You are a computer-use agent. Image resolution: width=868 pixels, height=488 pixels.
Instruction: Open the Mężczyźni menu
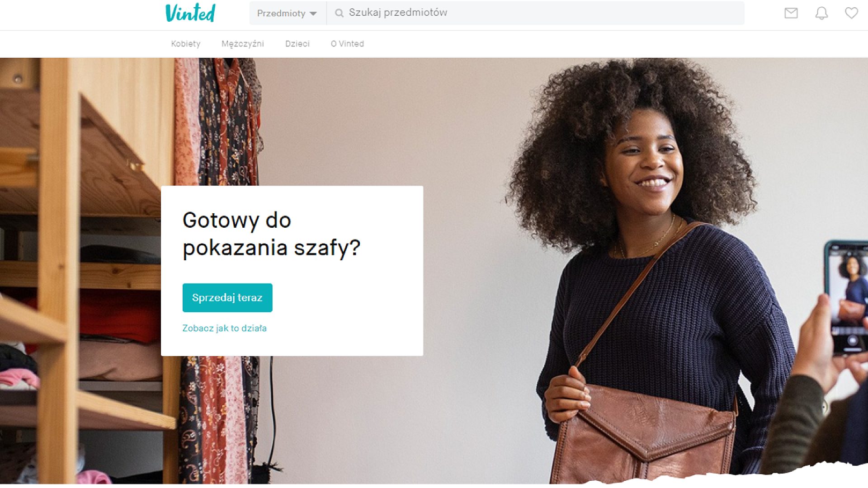click(x=242, y=44)
